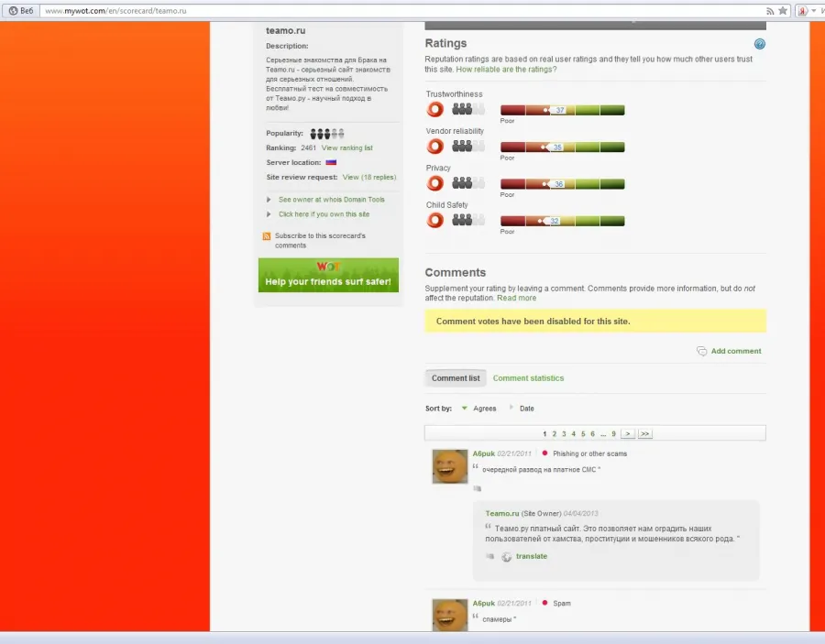Click the speech bubble icon beside Add comment
825x644 pixels.
point(701,351)
